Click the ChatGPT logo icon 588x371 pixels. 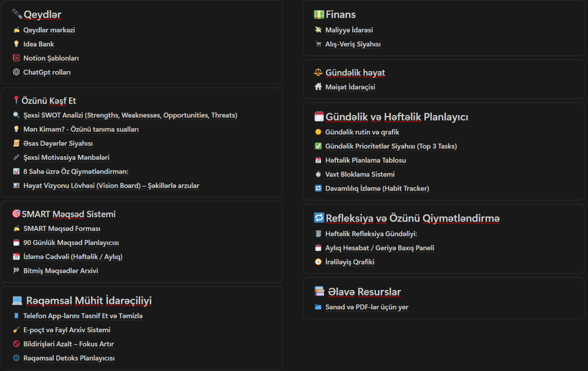16,73
